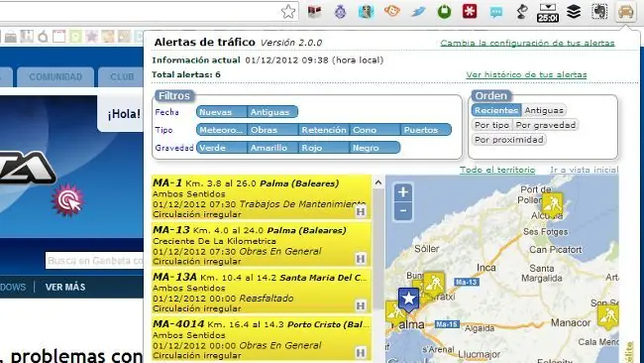644x363 pixels.
Task: Click the blue bird extension icon
Action: tap(418, 12)
